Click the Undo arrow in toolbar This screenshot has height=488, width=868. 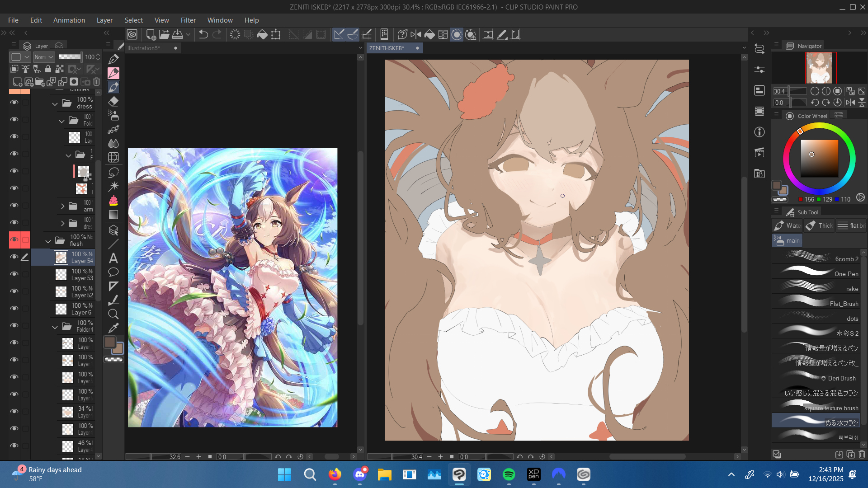coord(203,35)
